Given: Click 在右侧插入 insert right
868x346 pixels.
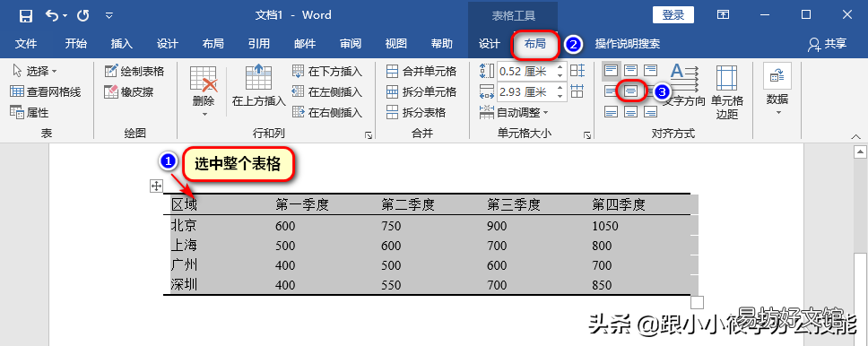Looking at the screenshot, I should pos(327,112).
